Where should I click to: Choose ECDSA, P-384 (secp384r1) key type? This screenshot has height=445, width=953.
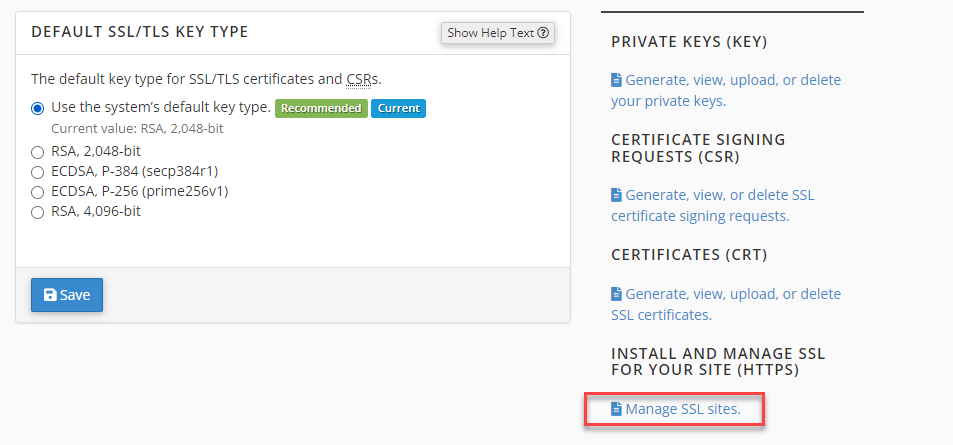(x=38, y=172)
